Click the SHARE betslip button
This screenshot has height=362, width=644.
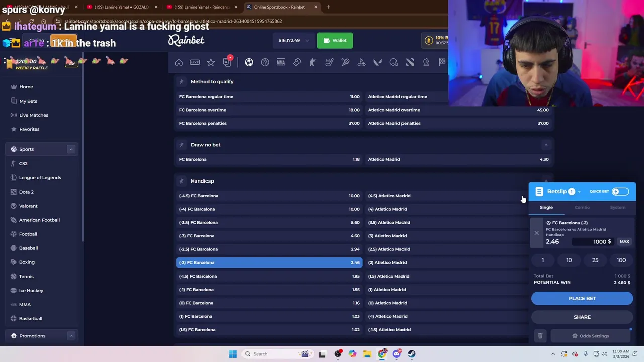point(582,317)
